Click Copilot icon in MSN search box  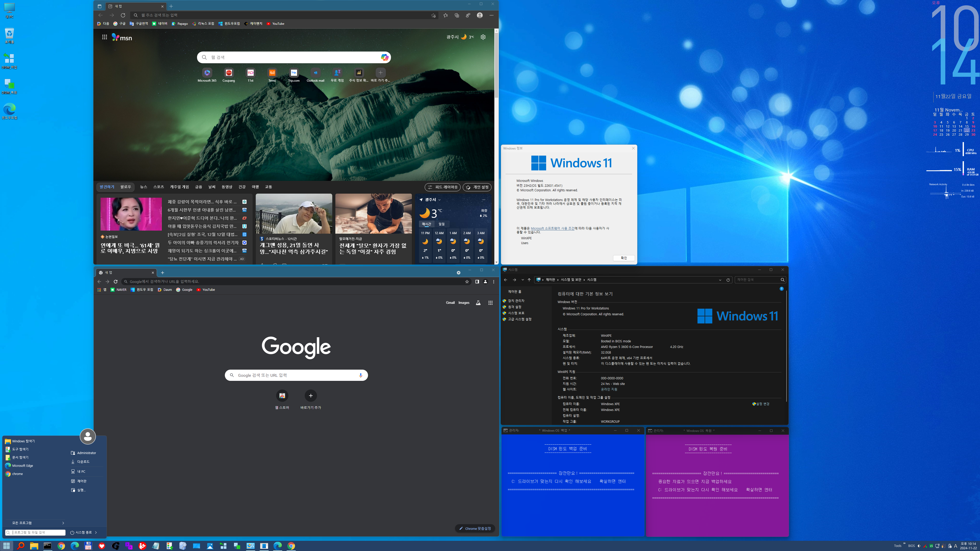(385, 57)
